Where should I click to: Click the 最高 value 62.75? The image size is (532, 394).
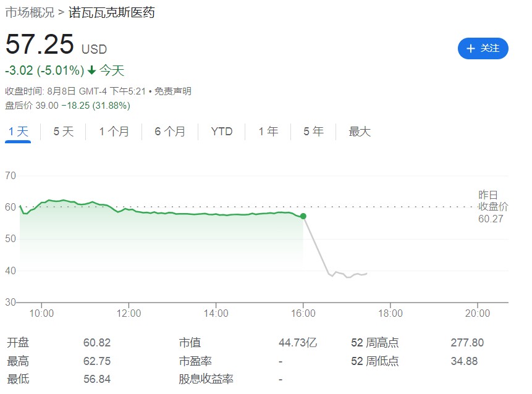pos(97,361)
